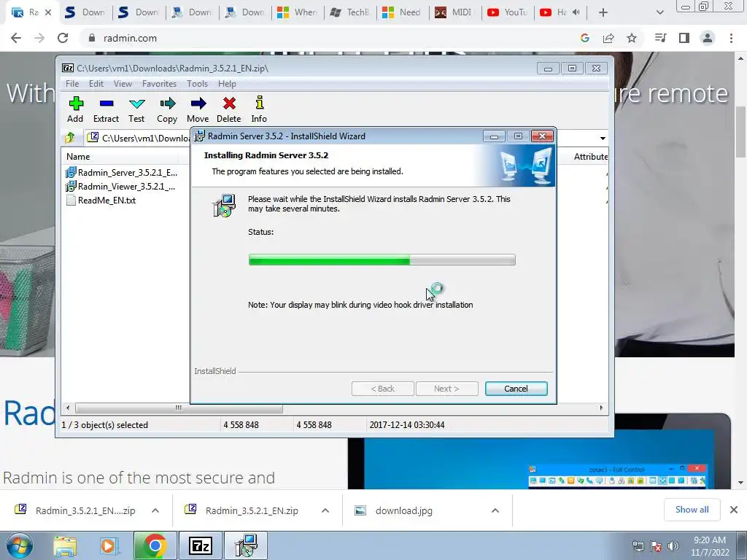Viewport: 747px width, 560px height.
Task: Click the Add button in 7-Zip toolbar
Action: [75, 109]
